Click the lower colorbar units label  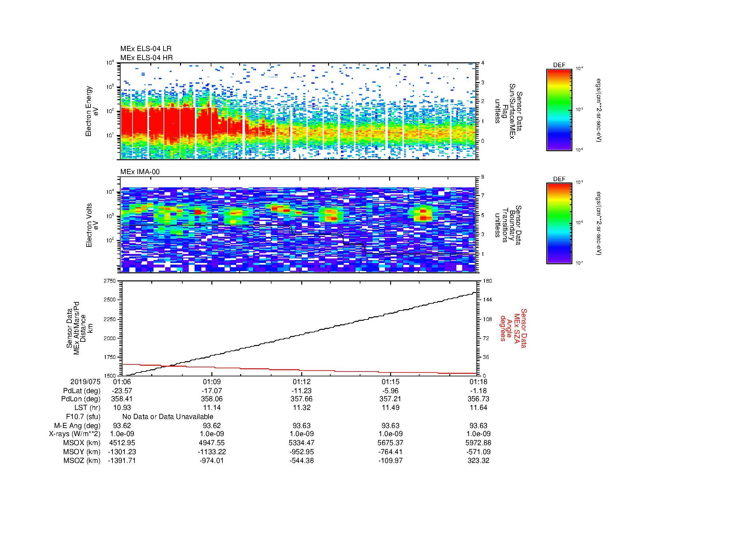(x=599, y=224)
